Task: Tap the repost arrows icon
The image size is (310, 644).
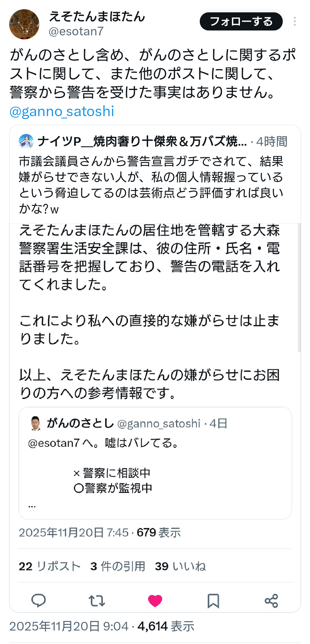Action: pyautogui.click(x=97, y=601)
